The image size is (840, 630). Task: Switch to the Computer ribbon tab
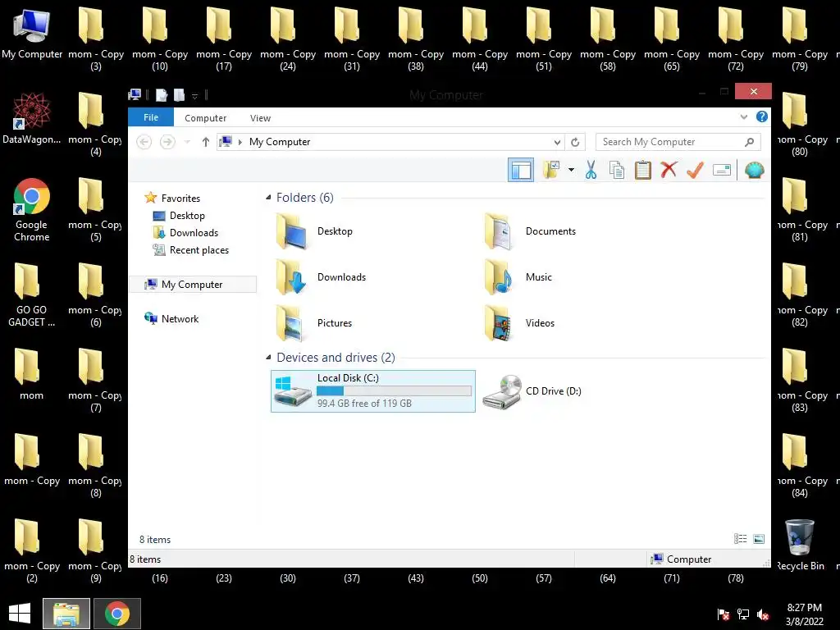206,118
